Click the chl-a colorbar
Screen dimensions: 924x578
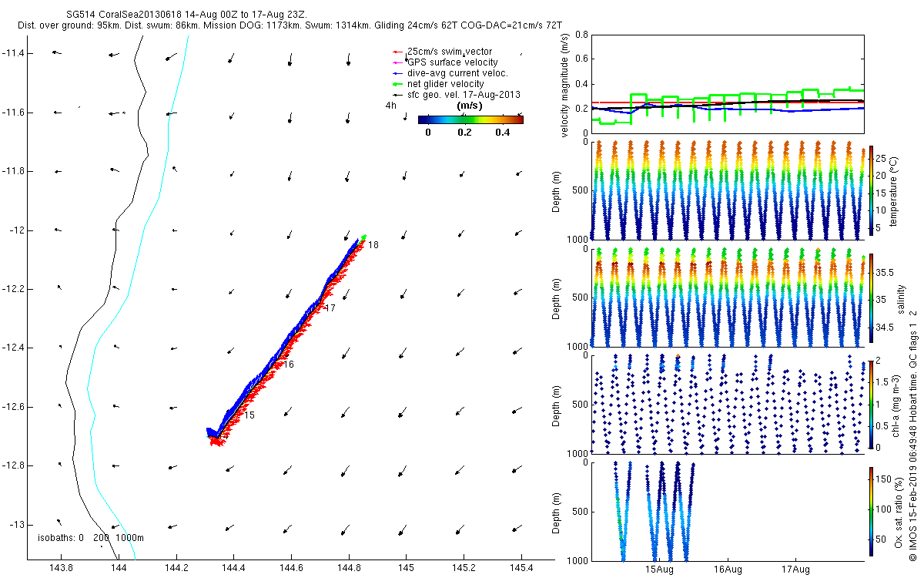point(871,404)
